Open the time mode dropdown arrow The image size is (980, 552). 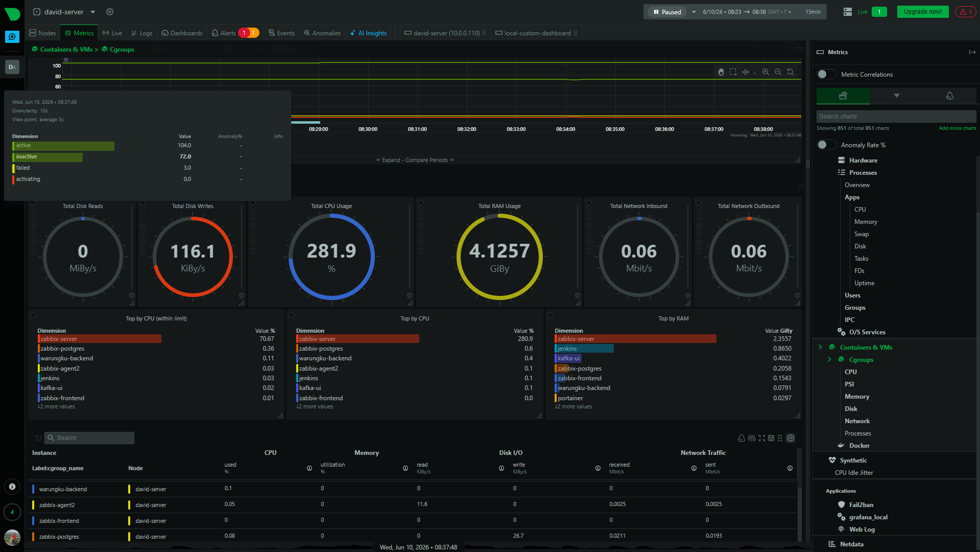[694, 12]
